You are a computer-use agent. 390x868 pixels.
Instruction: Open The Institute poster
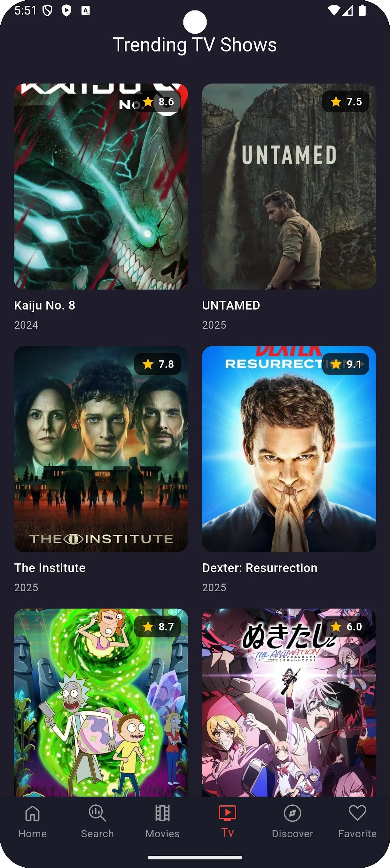tap(101, 449)
